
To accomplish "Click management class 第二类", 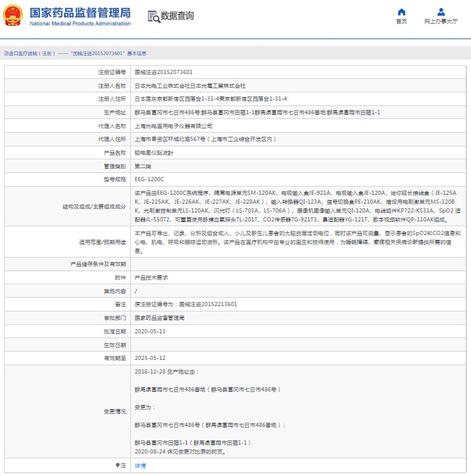I will (x=143, y=166).
